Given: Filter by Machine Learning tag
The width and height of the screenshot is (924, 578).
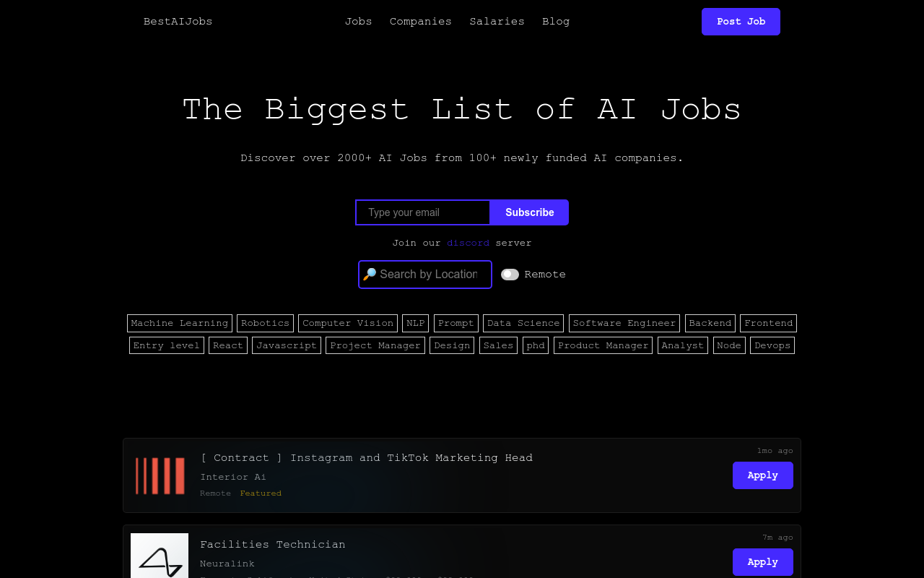Looking at the screenshot, I should pyautogui.click(x=180, y=323).
